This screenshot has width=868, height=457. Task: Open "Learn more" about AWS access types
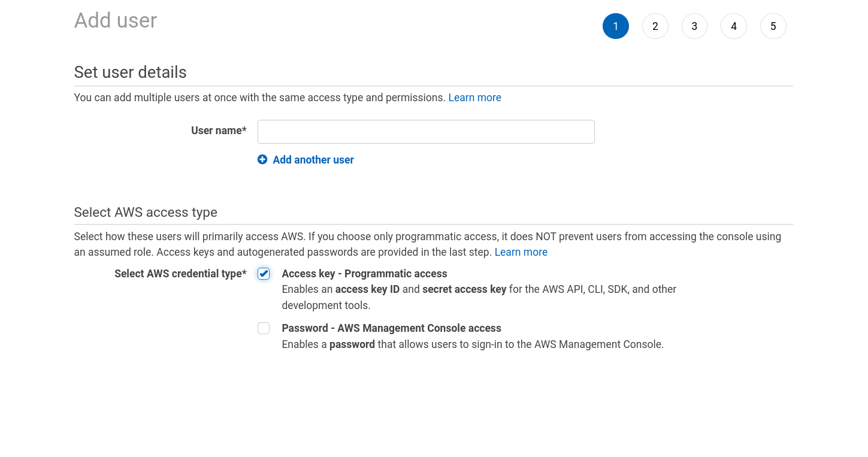pyautogui.click(x=521, y=252)
